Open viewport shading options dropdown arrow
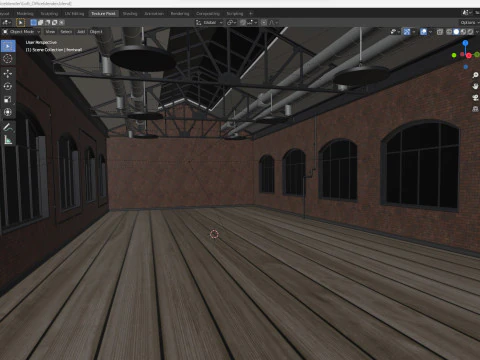 click(x=477, y=32)
